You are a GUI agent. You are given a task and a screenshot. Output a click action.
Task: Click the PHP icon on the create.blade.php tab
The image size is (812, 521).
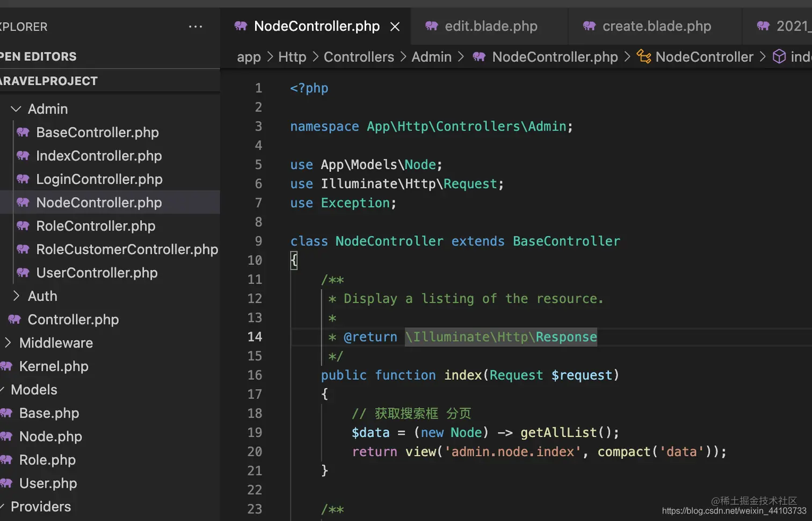(589, 26)
